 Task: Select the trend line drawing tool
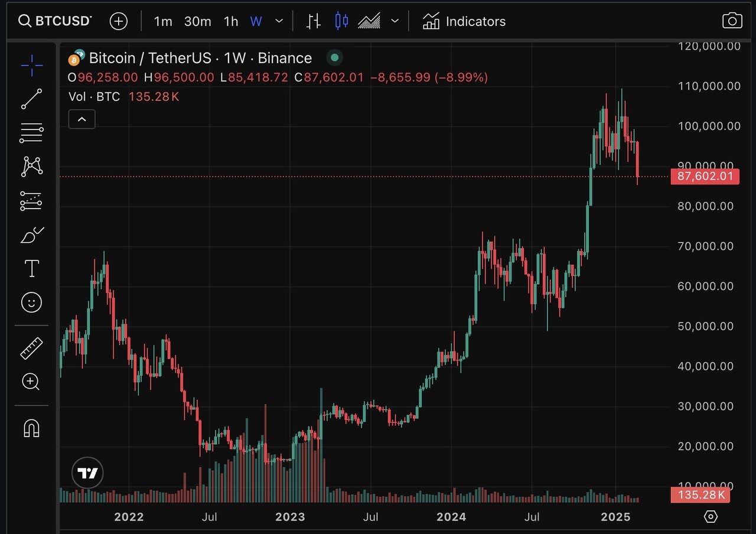pyautogui.click(x=31, y=99)
